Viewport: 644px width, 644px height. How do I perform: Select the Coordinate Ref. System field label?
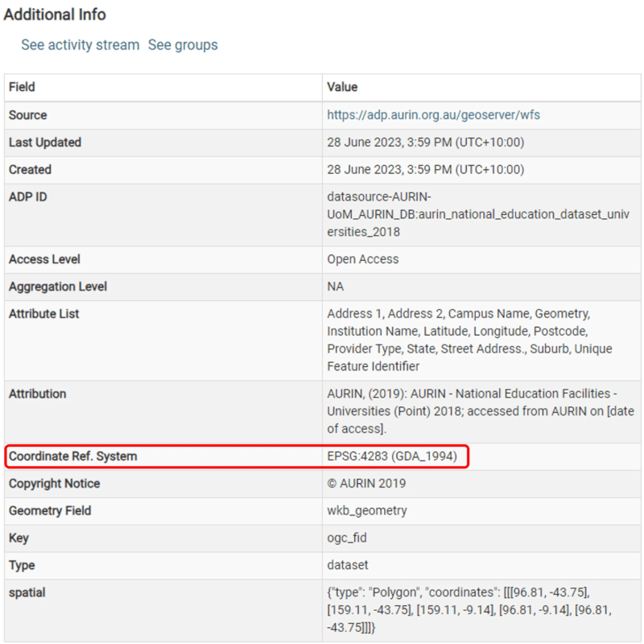click(x=72, y=456)
